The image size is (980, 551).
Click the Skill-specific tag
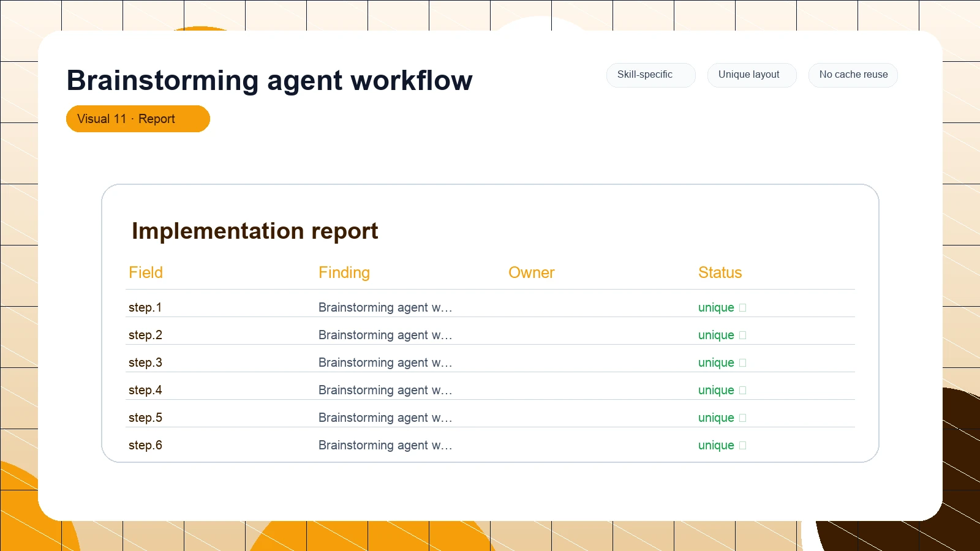[x=650, y=75]
